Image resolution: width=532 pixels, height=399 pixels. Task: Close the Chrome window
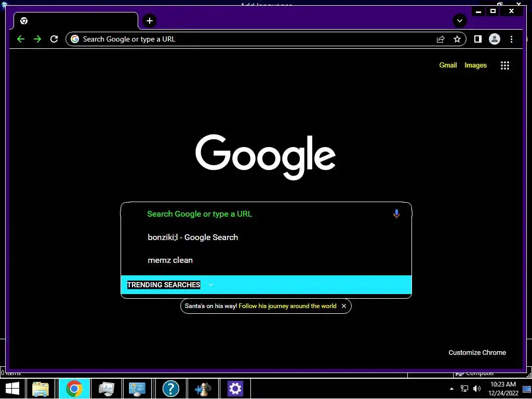(511, 11)
